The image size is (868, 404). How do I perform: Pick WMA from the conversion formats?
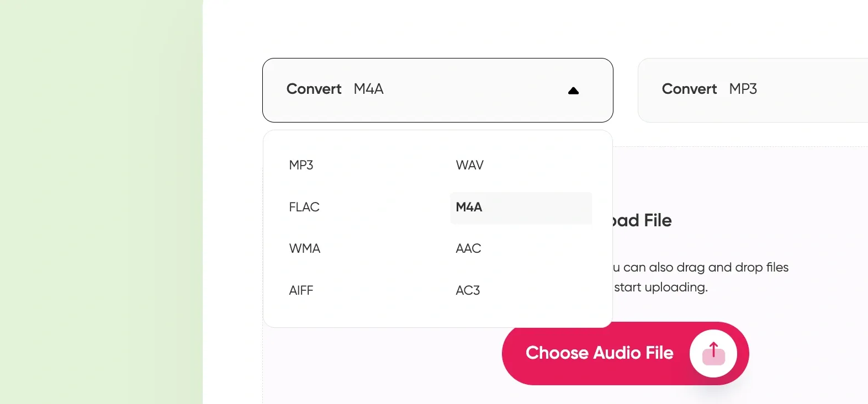click(304, 248)
